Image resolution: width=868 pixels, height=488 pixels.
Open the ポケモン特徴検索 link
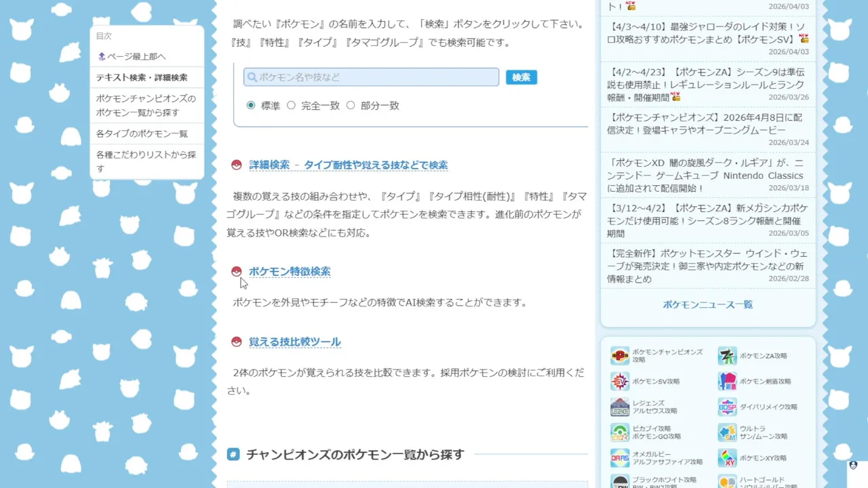tap(290, 271)
